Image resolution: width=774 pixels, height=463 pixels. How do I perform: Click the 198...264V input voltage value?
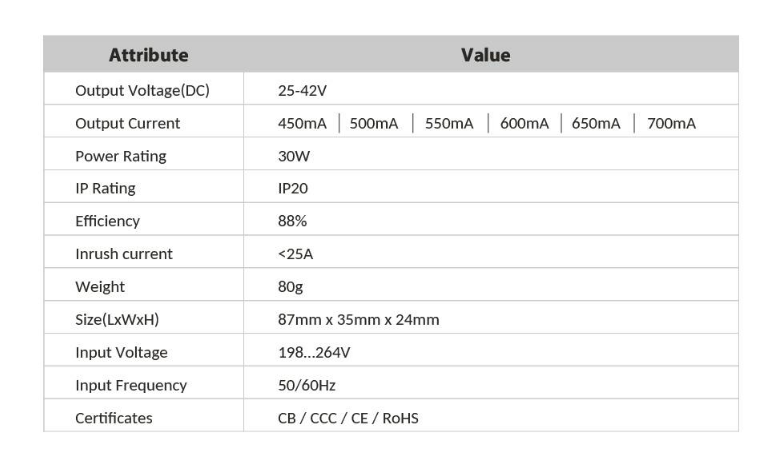click(x=314, y=352)
